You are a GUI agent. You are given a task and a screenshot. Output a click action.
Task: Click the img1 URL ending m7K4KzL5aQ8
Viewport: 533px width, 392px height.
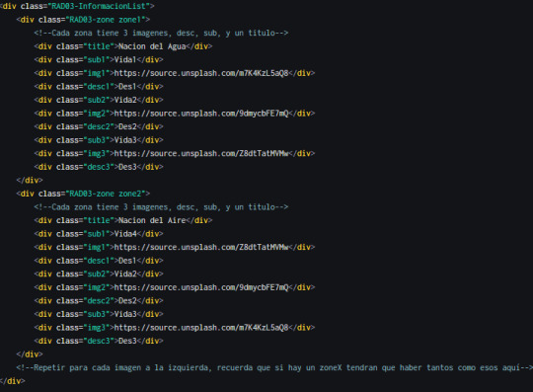click(201, 73)
